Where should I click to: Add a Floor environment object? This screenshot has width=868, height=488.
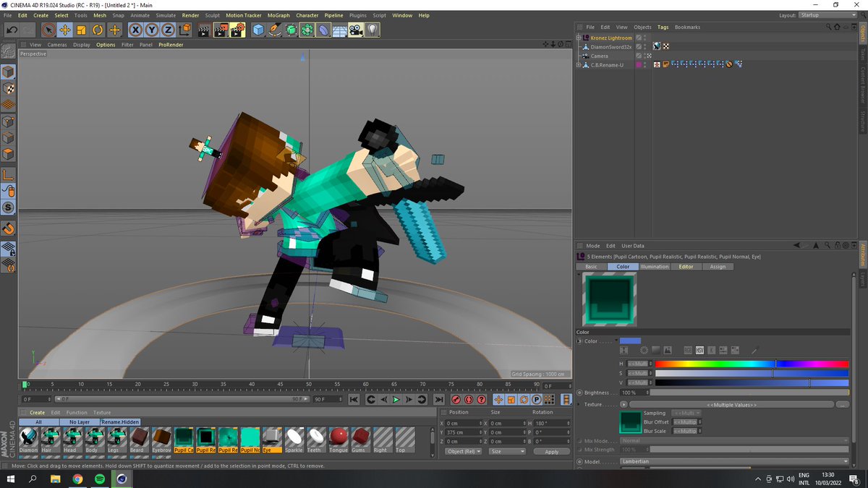339,30
